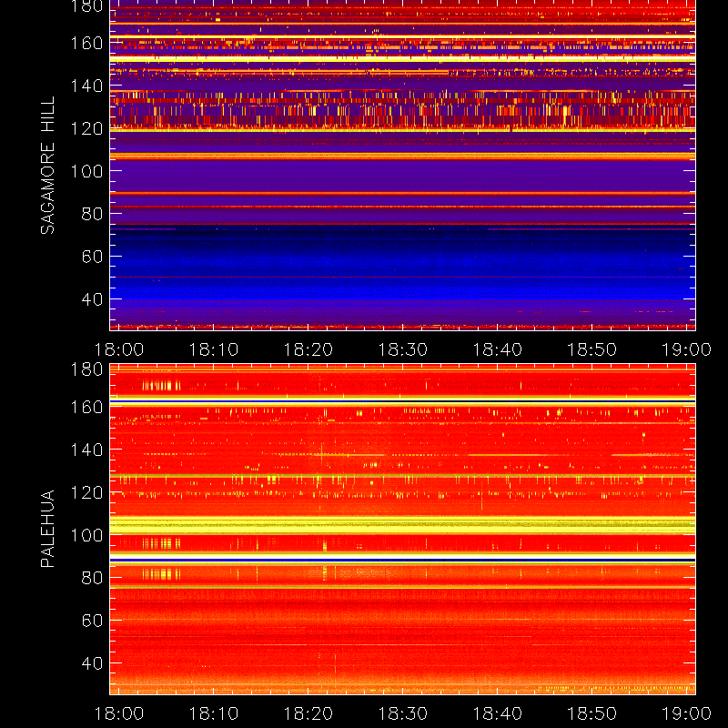Click the 18:20 time label under the Sagamore Hill plot

[308, 349]
